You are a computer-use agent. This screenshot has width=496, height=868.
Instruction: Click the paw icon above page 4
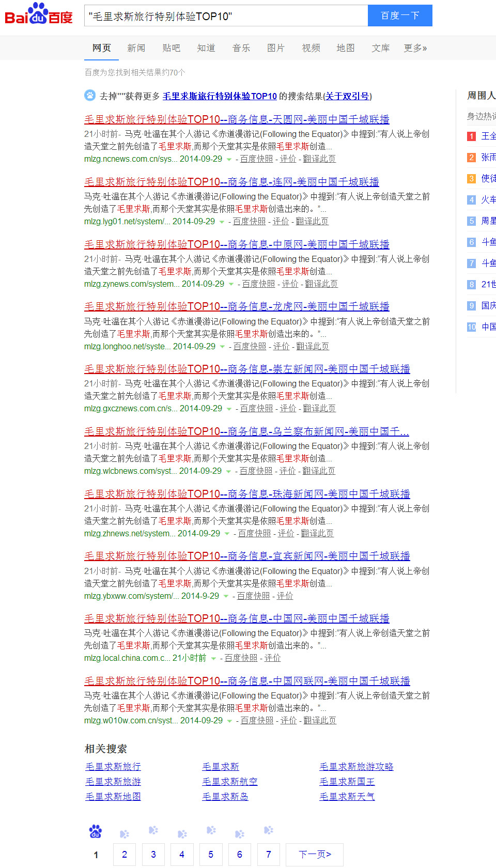182,833
